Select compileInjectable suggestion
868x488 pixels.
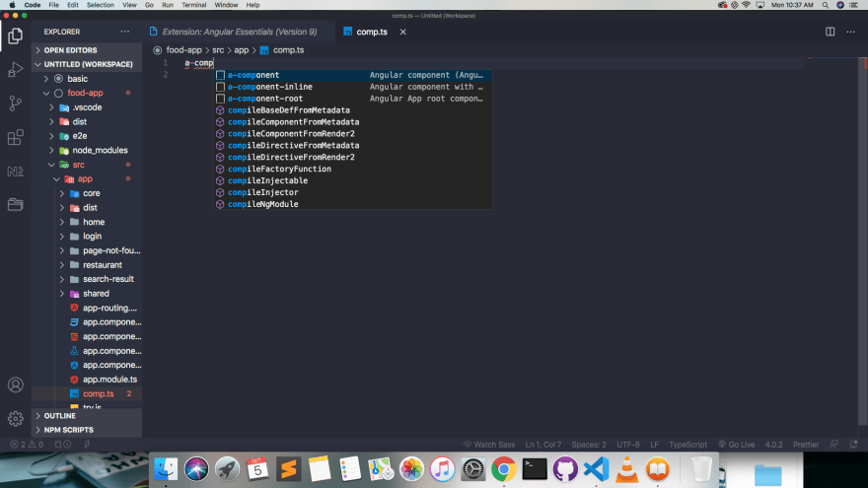[x=353, y=181]
